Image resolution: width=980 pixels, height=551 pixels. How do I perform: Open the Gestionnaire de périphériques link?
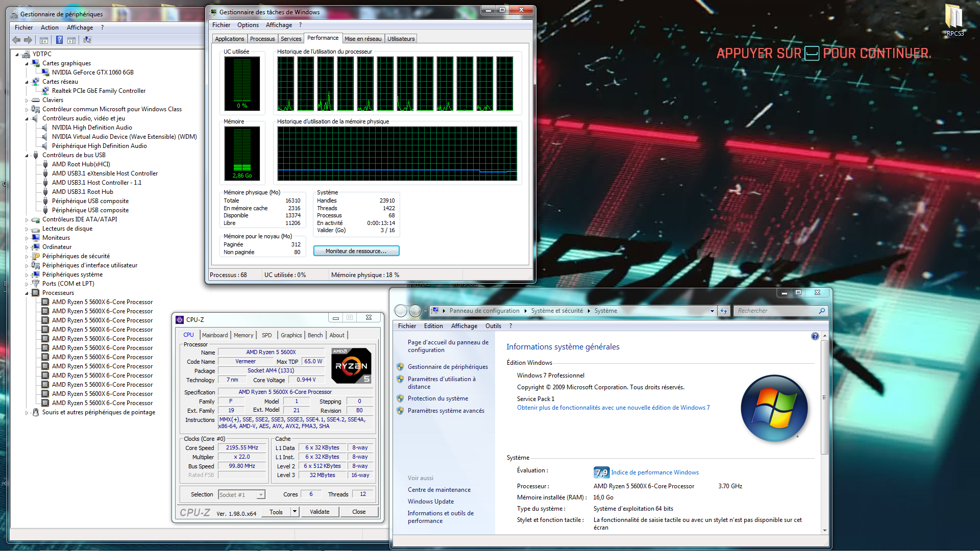(x=448, y=367)
